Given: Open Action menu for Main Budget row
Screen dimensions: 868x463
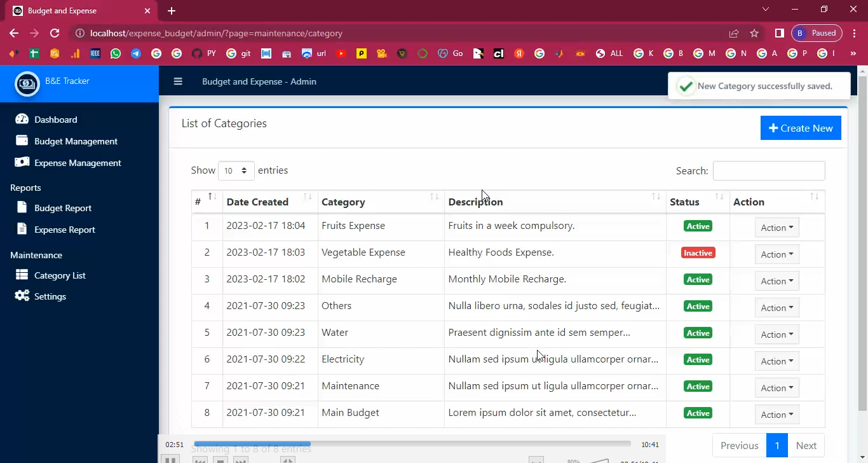Looking at the screenshot, I should [x=776, y=415].
